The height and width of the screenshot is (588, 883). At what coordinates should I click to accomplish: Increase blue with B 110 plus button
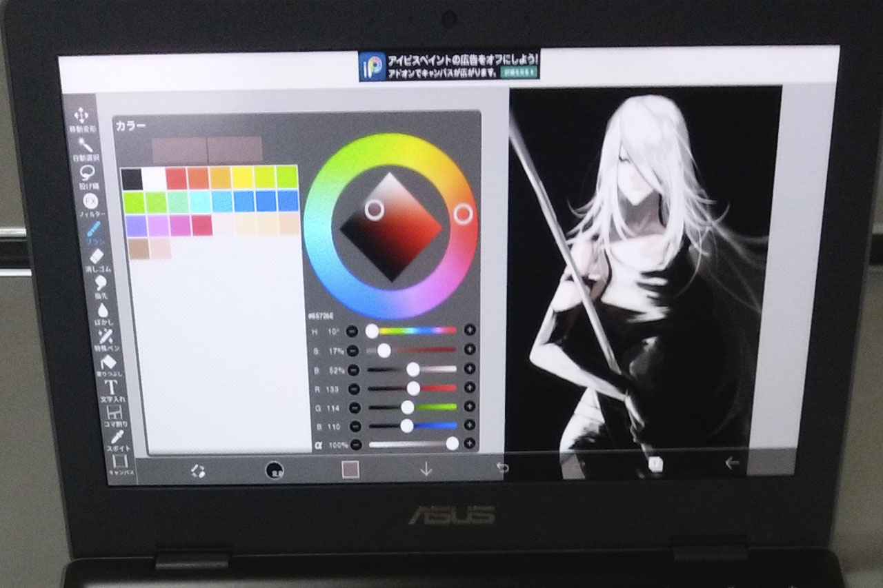[x=470, y=425]
